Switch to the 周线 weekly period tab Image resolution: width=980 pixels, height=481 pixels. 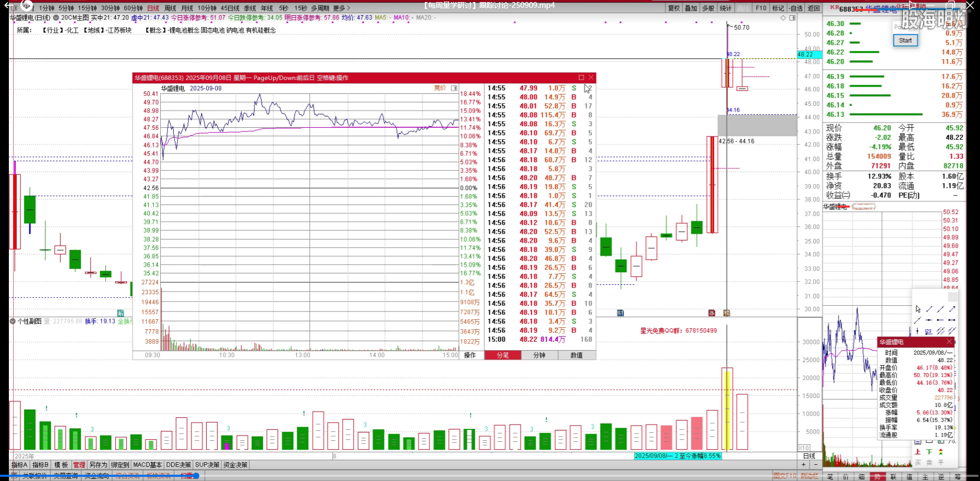[170, 8]
